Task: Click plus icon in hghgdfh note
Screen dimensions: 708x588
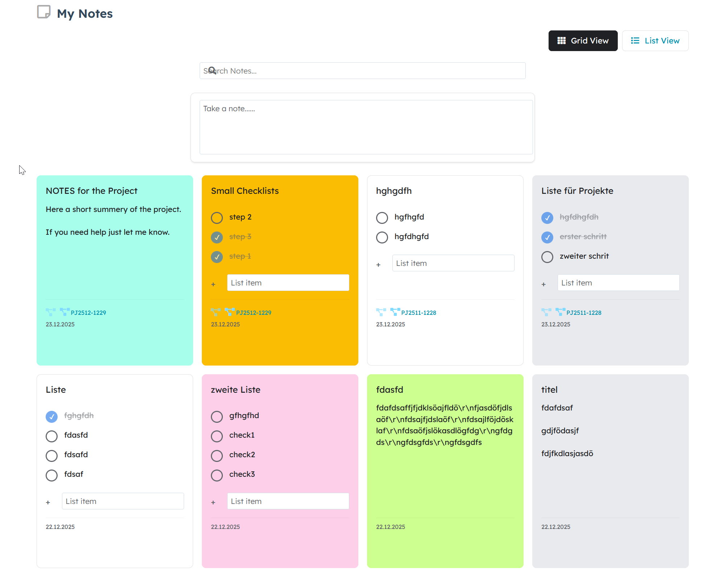Action: [378, 265]
